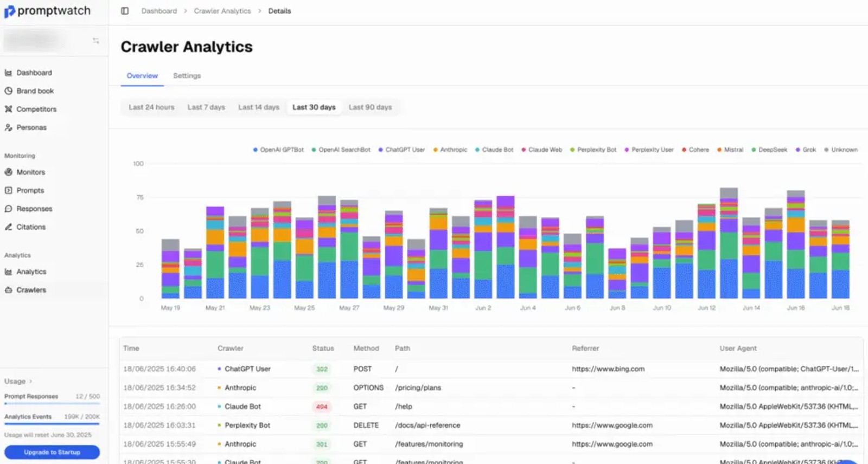Click the Jun 14 chart bar
The image size is (868, 464).
[751, 258]
